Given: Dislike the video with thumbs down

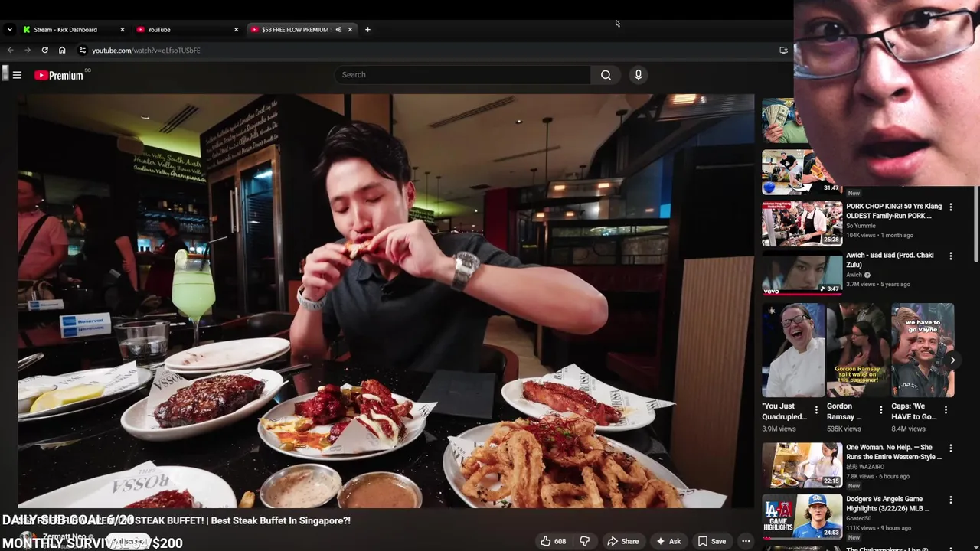Looking at the screenshot, I should (x=585, y=541).
